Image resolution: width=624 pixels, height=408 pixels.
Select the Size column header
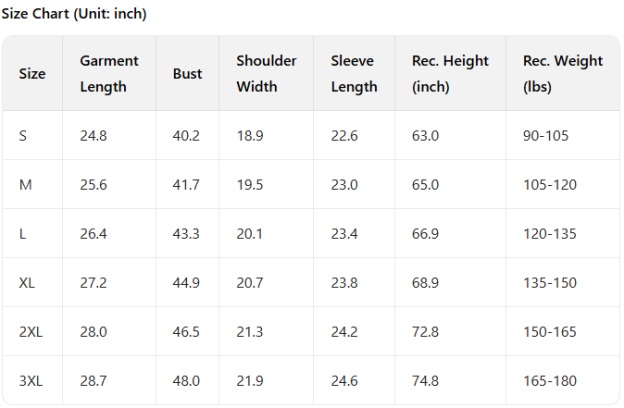[x=32, y=74]
